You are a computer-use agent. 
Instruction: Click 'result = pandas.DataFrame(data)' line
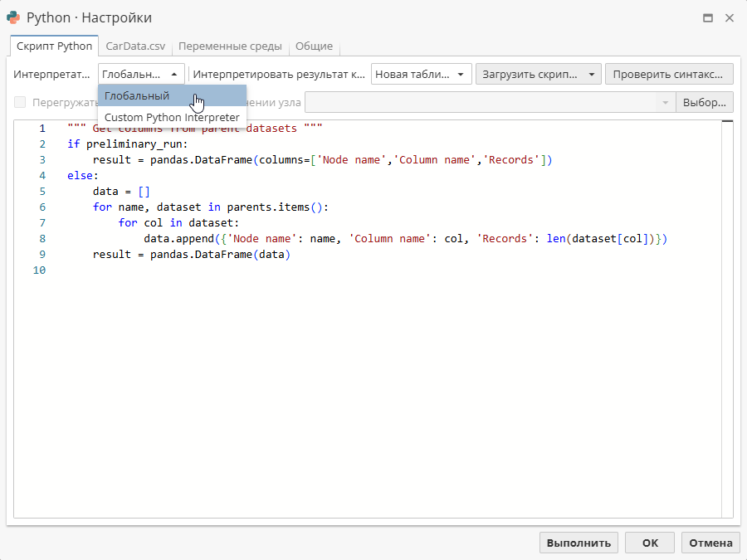pyautogui.click(x=192, y=254)
